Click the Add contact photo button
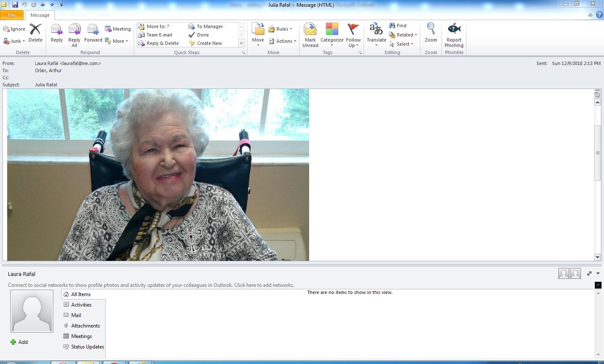 click(x=19, y=342)
